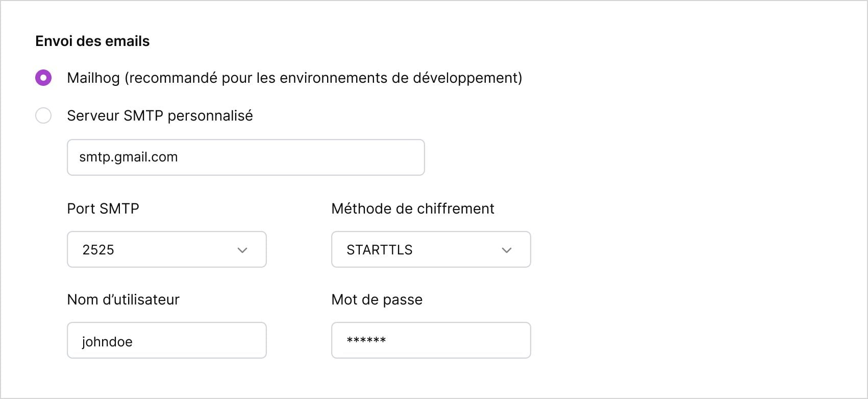Select the Mailhog radio button

click(43, 78)
